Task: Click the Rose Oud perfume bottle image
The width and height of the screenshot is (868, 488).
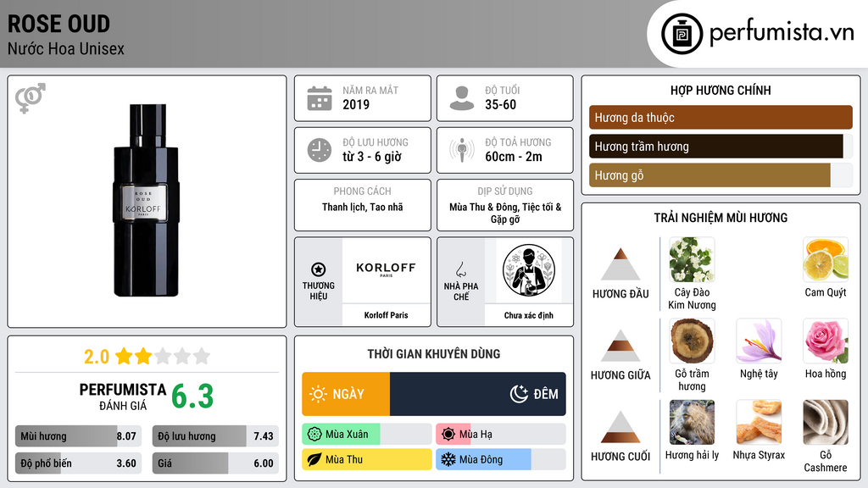Action: [147, 200]
